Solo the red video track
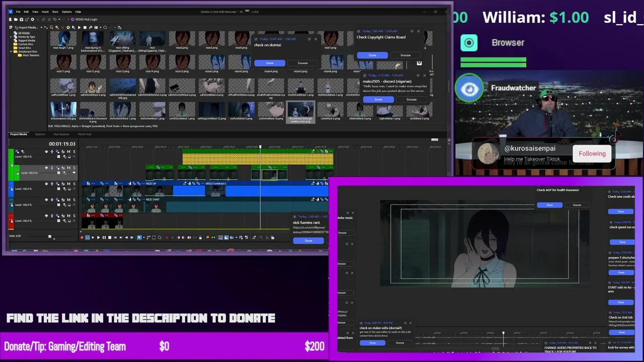The height and width of the screenshot is (362, 644). [x=74, y=216]
